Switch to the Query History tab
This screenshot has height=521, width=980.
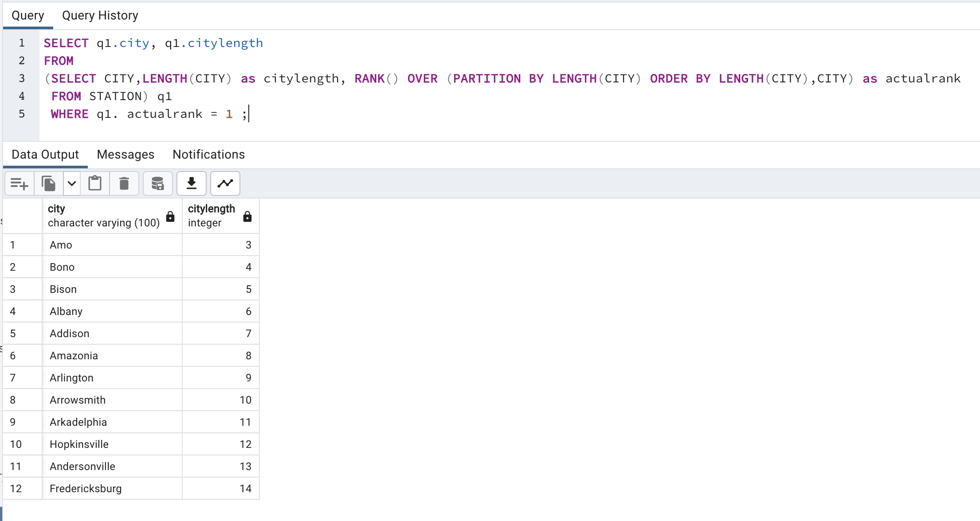[100, 16]
